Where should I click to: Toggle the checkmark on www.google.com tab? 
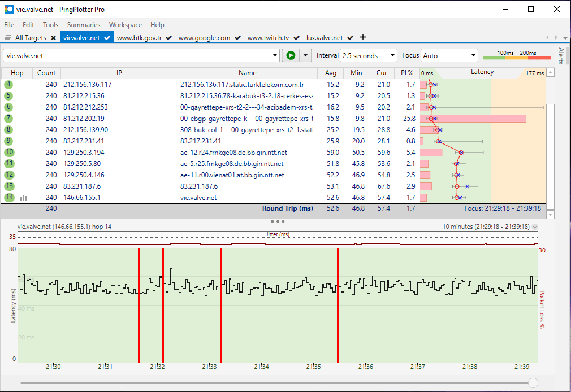(238, 38)
